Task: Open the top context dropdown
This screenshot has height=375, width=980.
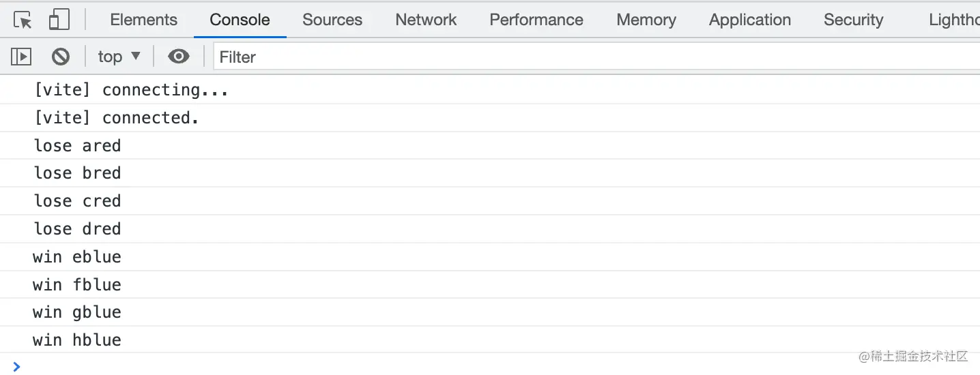Action: (119, 57)
